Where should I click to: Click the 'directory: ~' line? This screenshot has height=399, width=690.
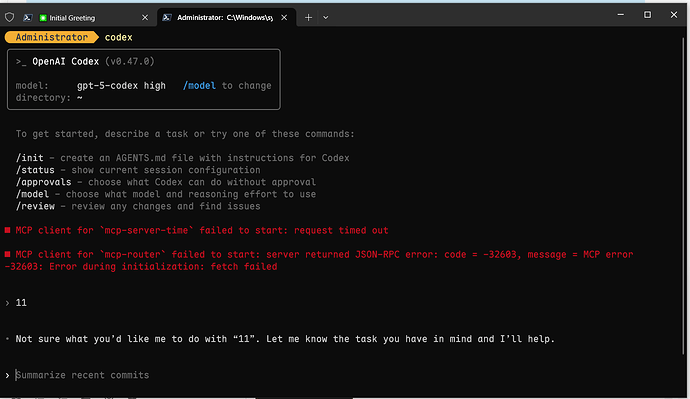tap(49, 98)
